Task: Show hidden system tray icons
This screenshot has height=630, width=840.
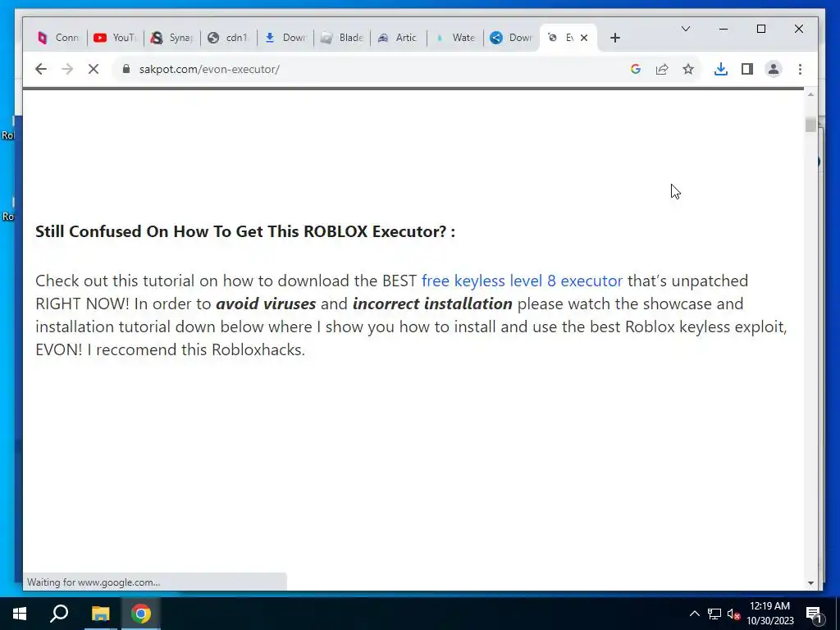Action: (x=694, y=614)
